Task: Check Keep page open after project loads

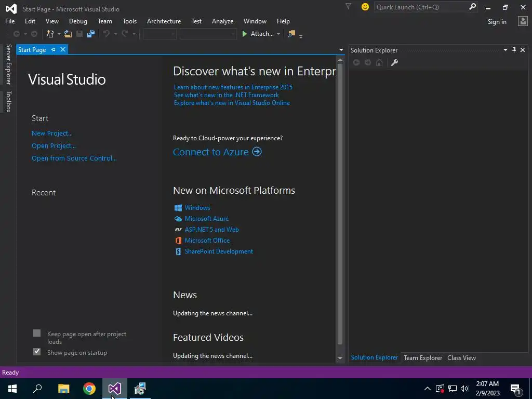Action: [37, 333]
